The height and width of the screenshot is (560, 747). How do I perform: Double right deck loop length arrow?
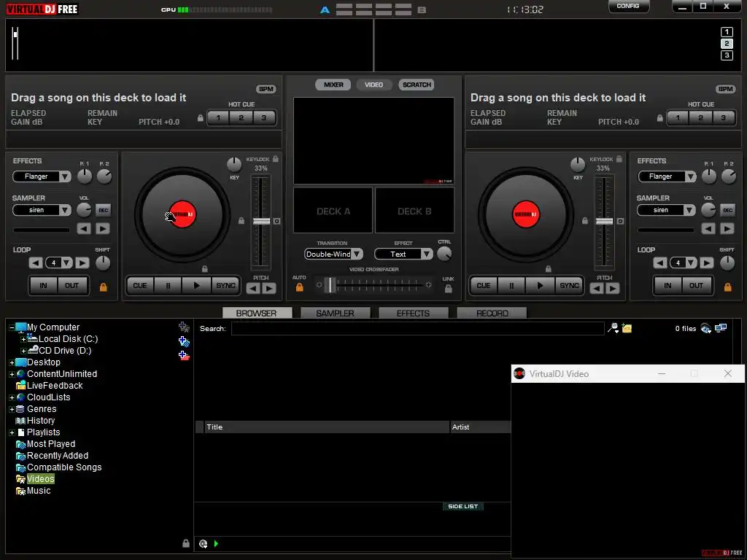coord(706,262)
